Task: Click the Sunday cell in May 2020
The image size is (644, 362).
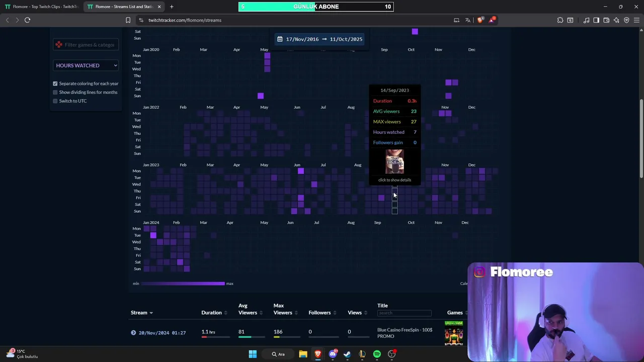Action: (260, 96)
